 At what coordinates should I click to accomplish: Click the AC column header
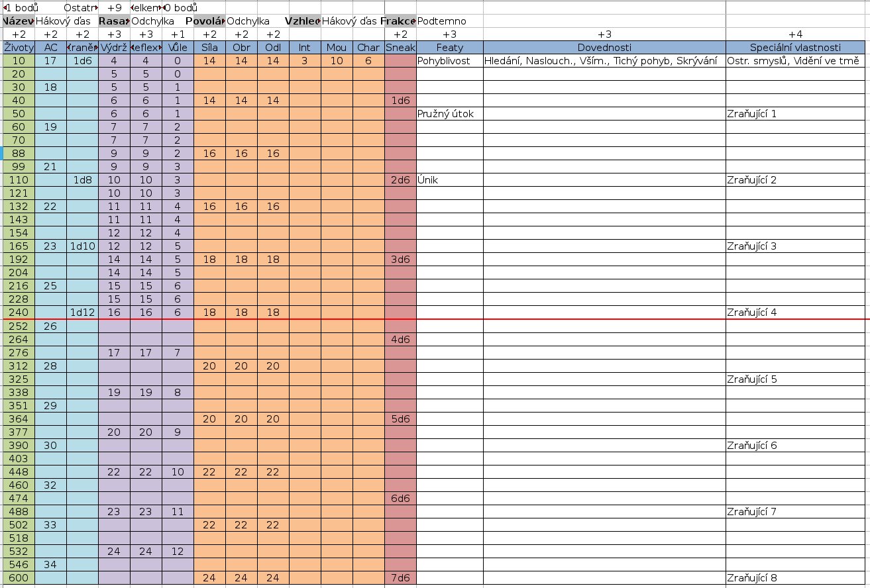click(50, 48)
